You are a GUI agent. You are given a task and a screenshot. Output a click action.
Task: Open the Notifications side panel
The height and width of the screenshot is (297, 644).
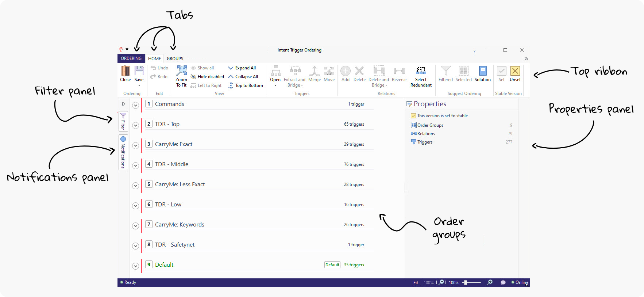(x=123, y=152)
